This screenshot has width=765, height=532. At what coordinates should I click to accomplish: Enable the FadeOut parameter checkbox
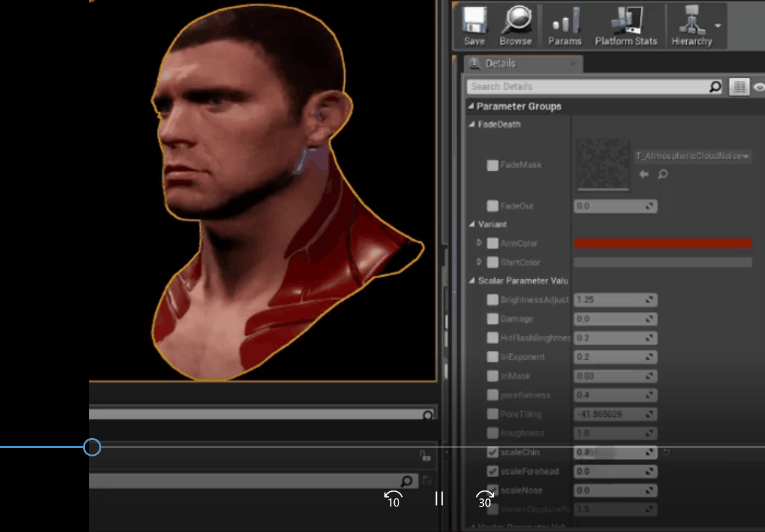coord(492,206)
